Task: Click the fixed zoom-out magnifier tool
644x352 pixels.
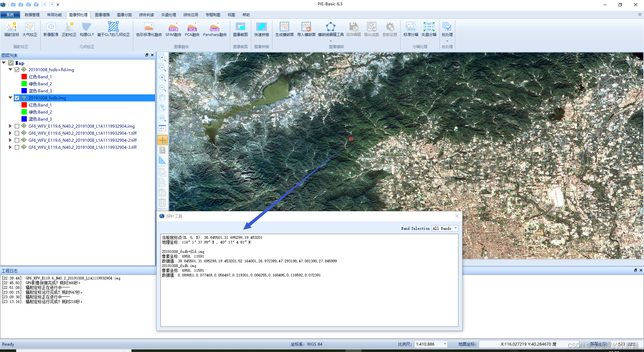Action: pos(162,88)
